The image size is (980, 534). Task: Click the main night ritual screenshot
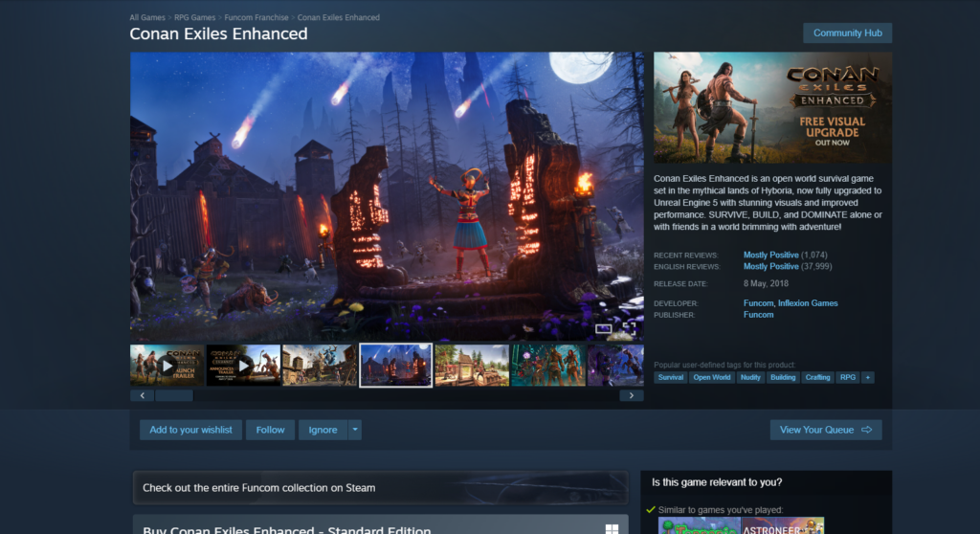point(387,196)
